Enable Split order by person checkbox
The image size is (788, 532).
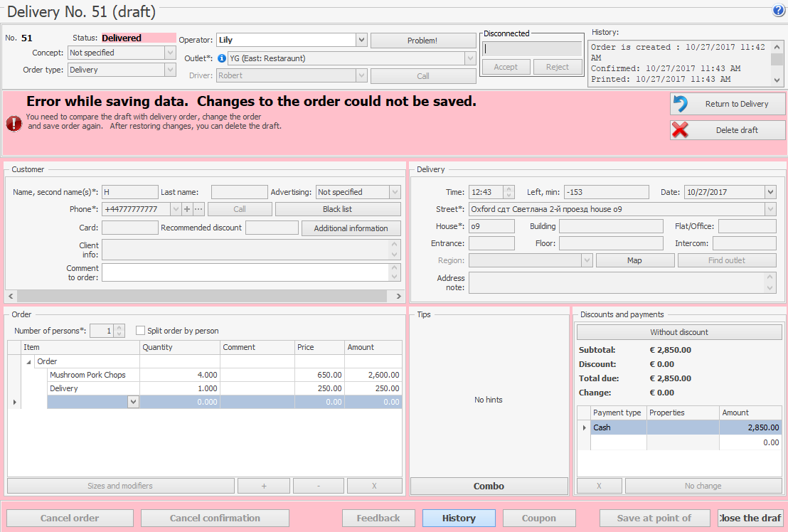(141, 331)
